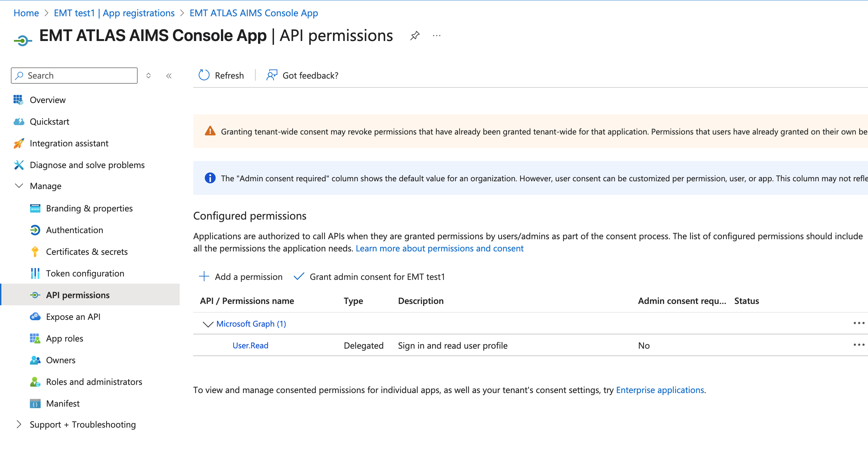Click the App roles icon

click(35, 338)
